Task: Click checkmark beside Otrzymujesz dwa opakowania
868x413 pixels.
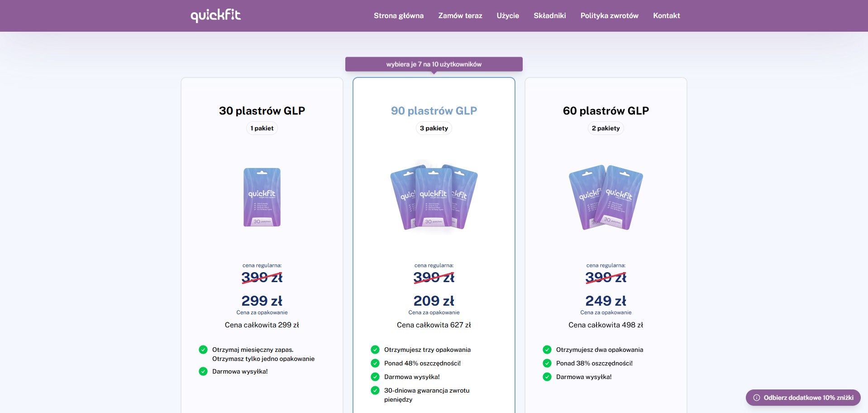Action: [547, 350]
